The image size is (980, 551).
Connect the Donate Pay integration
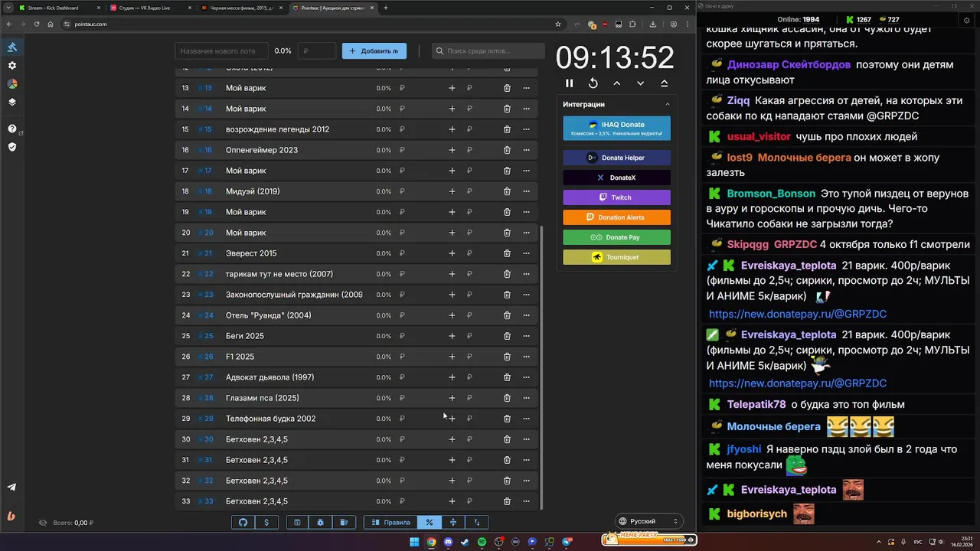click(616, 237)
